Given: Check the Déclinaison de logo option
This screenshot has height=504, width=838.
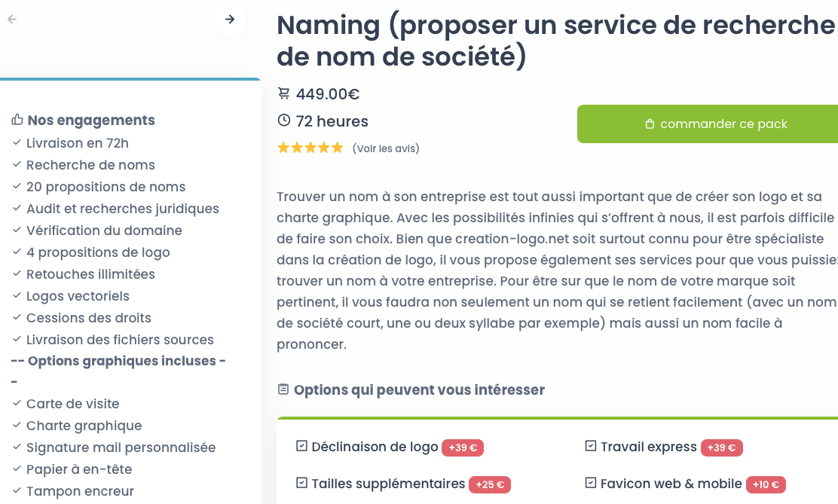Looking at the screenshot, I should (301, 446).
